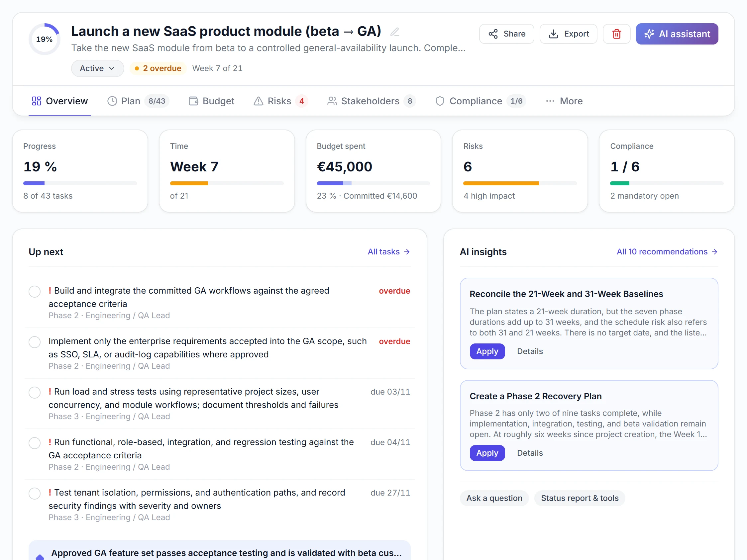View All 10 recommendations

click(x=667, y=251)
